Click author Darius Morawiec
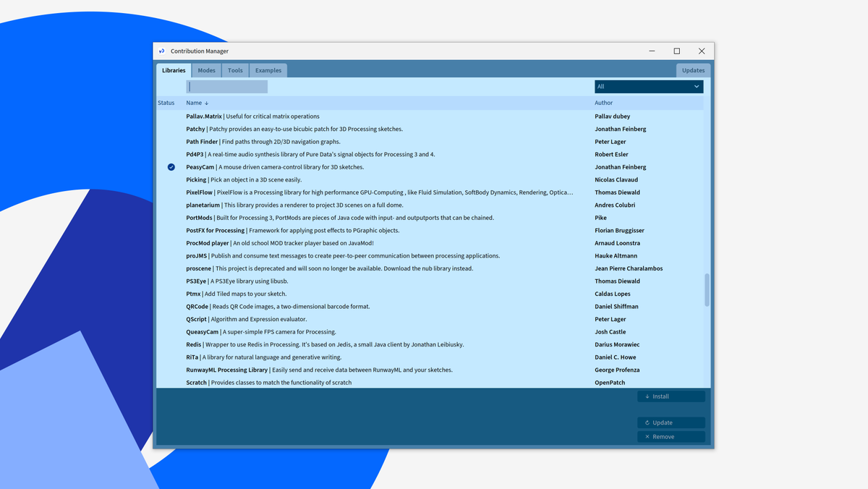Image resolution: width=868 pixels, height=489 pixels. [617, 344]
